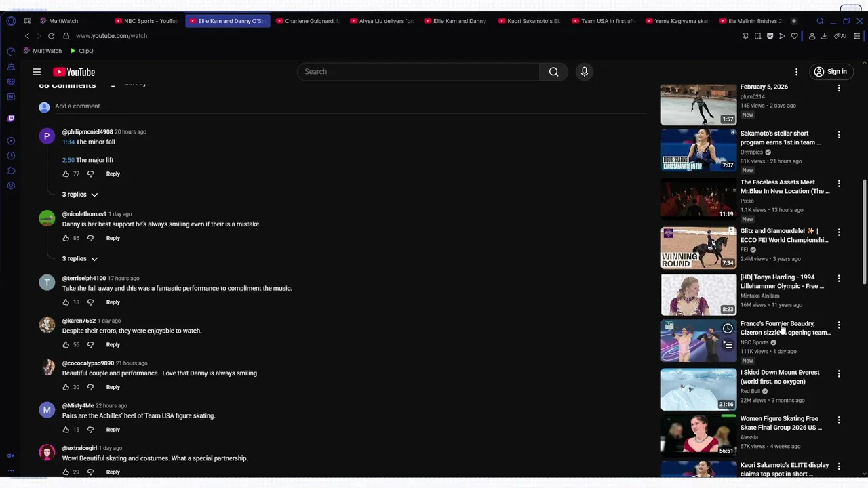The height and width of the screenshot is (488, 868).
Task: Switch to the Team USA in first tab
Action: click(604, 21)
